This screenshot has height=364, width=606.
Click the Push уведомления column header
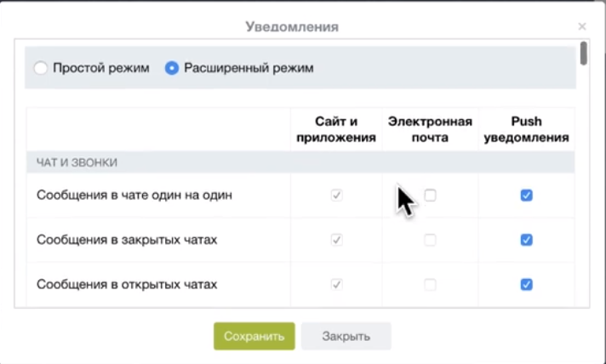526,129
